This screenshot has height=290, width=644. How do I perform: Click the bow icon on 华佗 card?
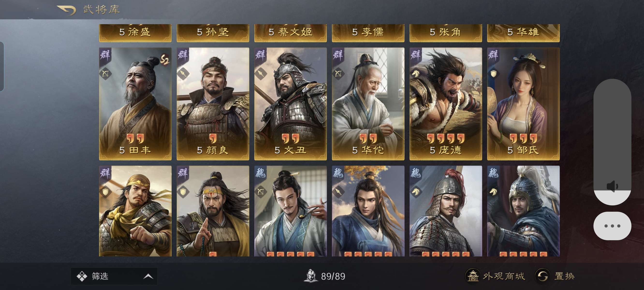[338, 73]
